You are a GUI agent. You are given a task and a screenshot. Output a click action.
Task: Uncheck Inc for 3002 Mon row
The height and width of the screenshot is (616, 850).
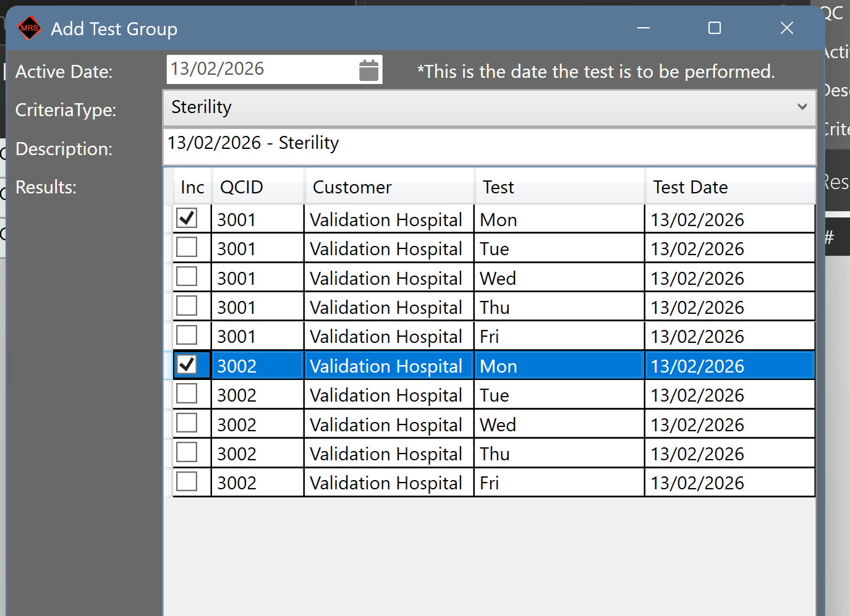187,365
